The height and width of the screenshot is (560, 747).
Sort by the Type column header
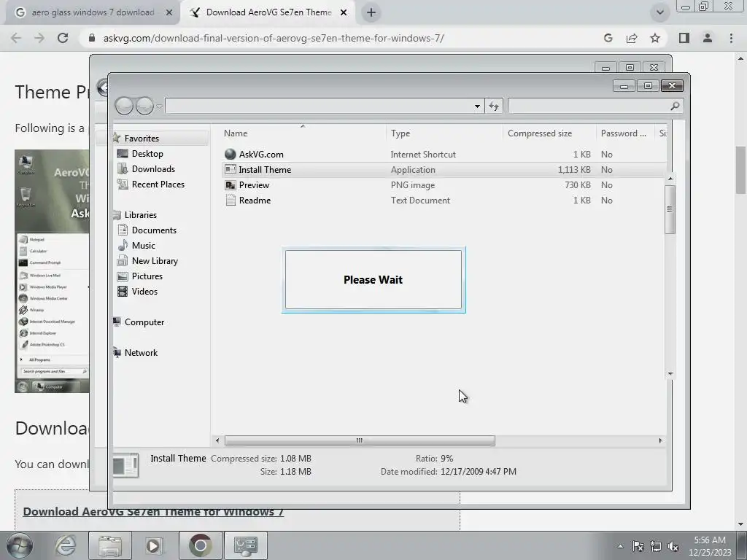(444, 133)
